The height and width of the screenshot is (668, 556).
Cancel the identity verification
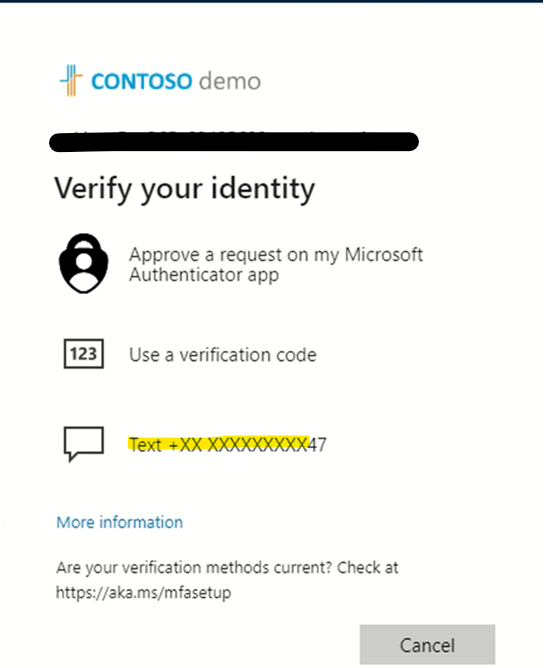[x=427, y=645]
